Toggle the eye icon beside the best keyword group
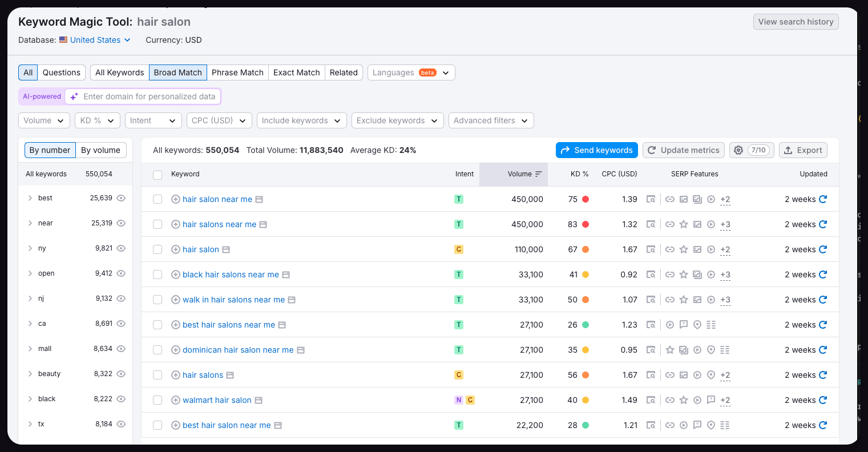868x452 pixels. (120, 198)
